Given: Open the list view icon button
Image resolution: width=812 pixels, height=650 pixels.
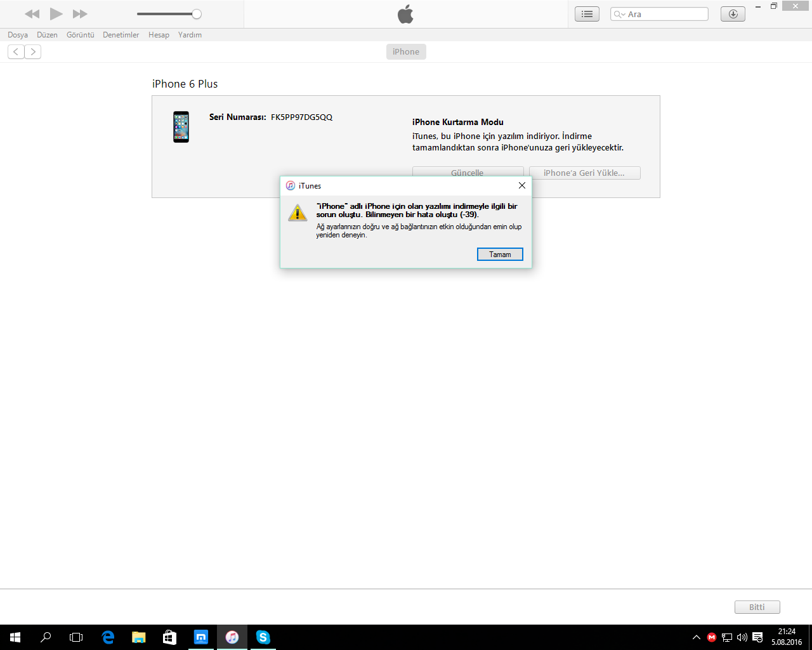Looking at the screenshot, I should 587,14.
